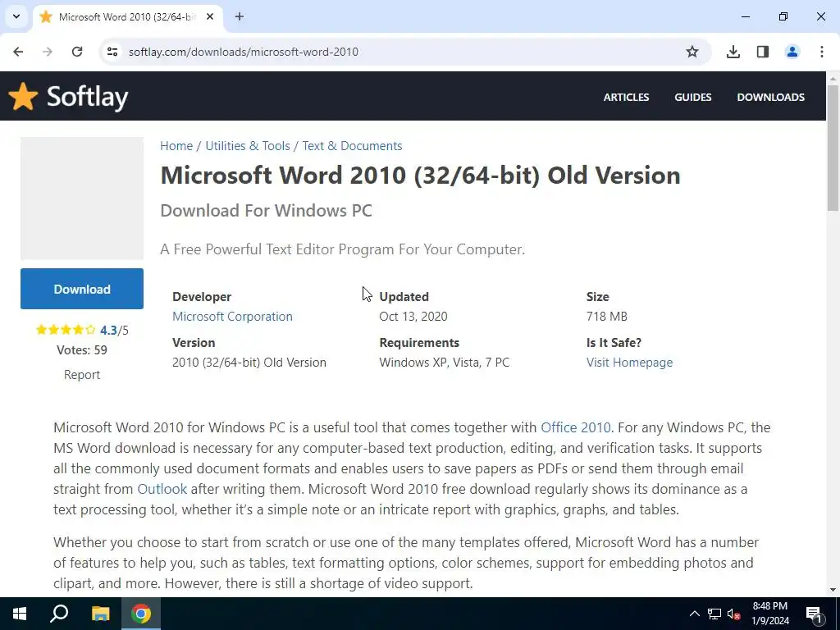
Task: Open a new tab with plus button
Action: [240, 16]
